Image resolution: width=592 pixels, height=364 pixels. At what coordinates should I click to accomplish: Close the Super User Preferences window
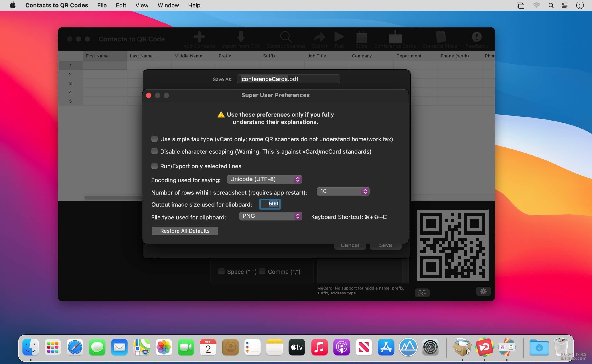pos(149,95)
